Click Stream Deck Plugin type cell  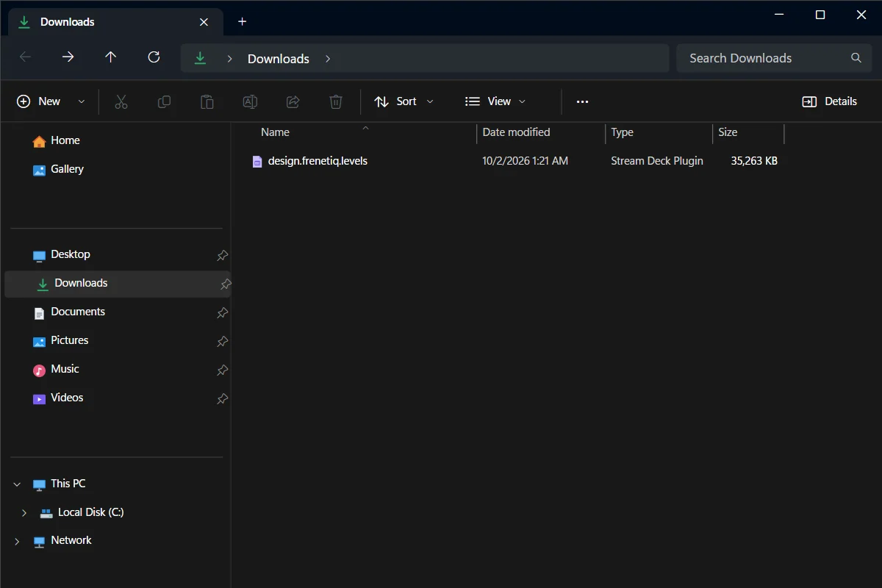(x=657, y=161)
